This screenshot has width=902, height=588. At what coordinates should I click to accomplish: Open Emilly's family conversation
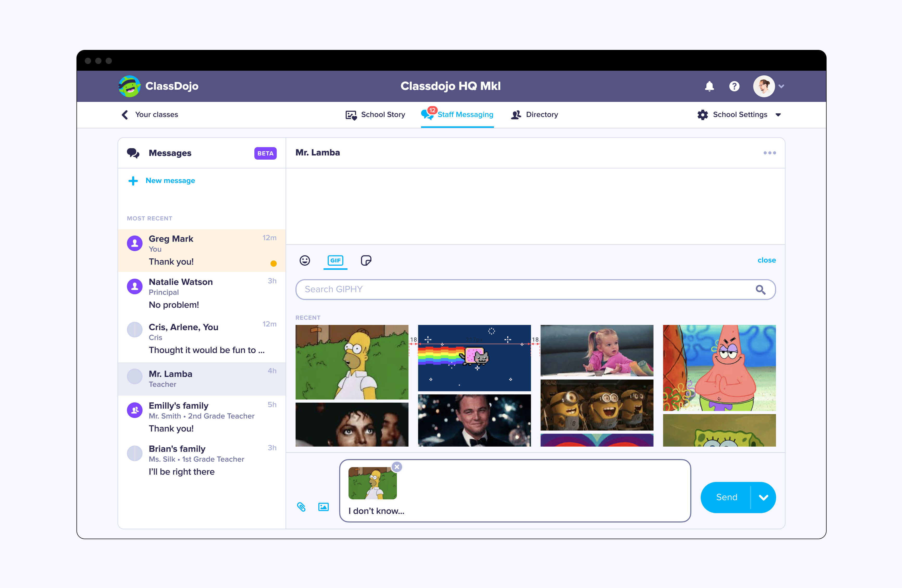pyautogui.click(x=202, y=417)
